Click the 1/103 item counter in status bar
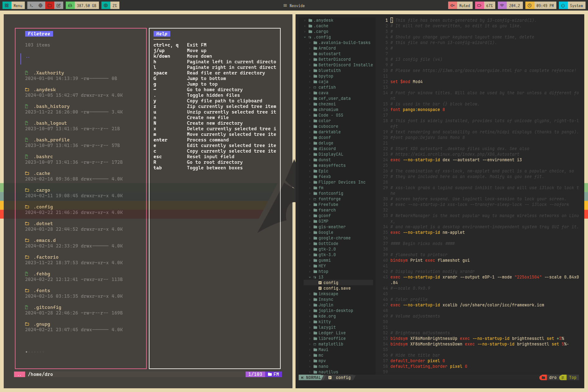Image resolution: width=588 pixels, height=392 pixels. [255, 374]
